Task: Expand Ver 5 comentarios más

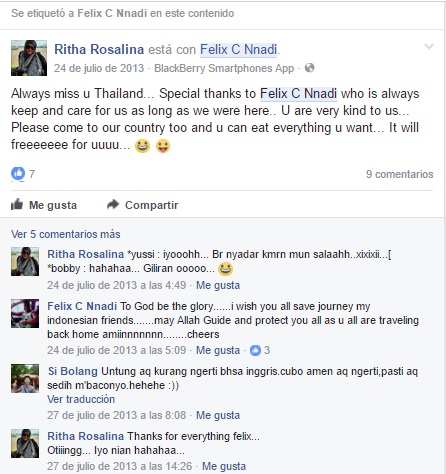Action: click(x=66, y=234)
